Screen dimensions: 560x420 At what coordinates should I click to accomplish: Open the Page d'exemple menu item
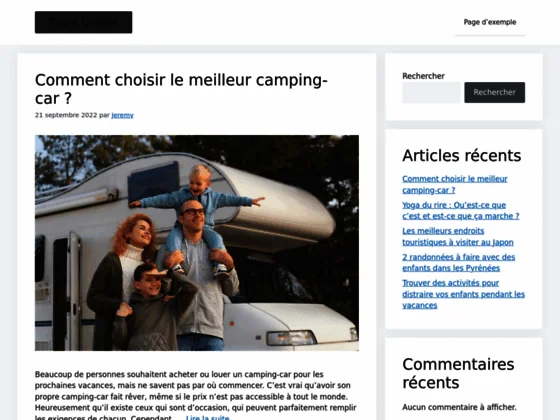tap(490, 22)
